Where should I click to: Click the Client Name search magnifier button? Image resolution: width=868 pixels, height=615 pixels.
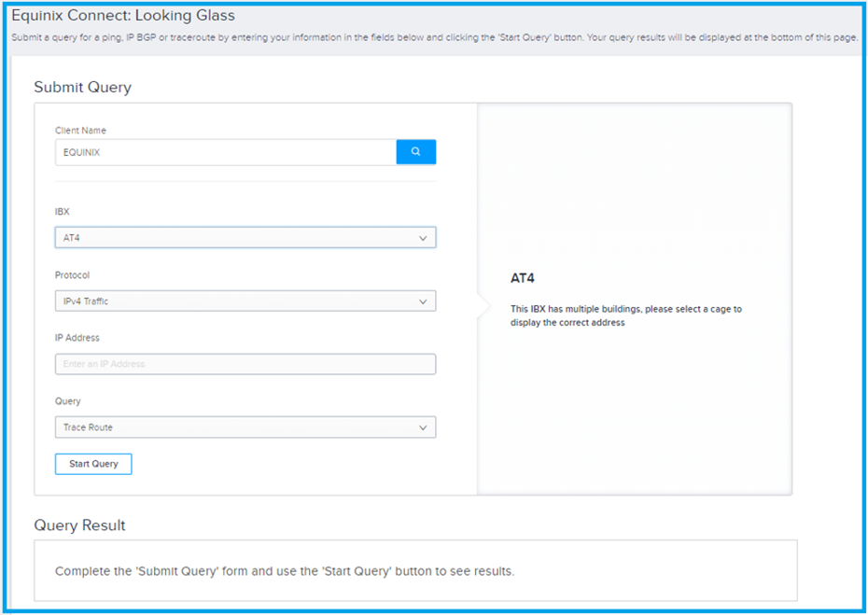[x=415, y=152]
